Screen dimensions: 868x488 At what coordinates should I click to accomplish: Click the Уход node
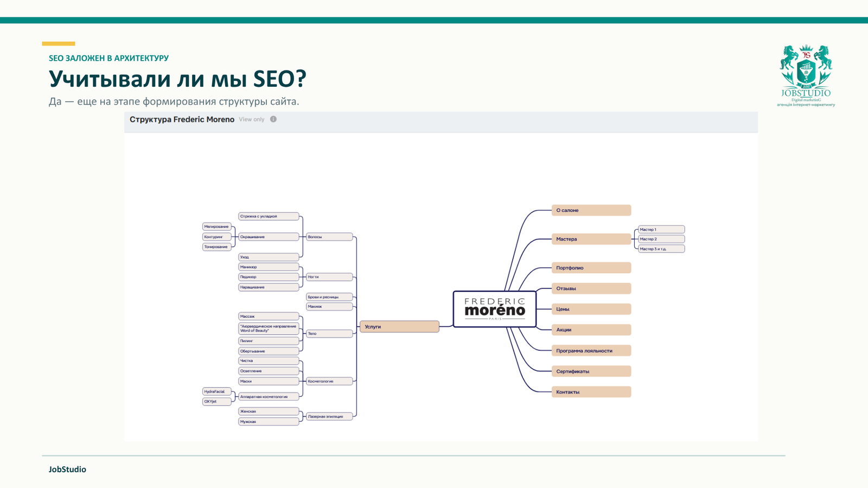pyautogui.click(x=269, y=257)
